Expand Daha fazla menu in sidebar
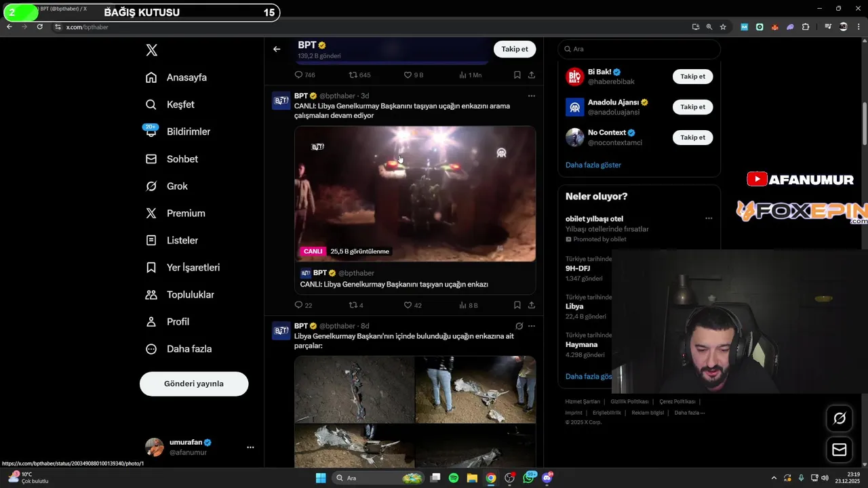 pyautogui.click(x=179, y=348)
